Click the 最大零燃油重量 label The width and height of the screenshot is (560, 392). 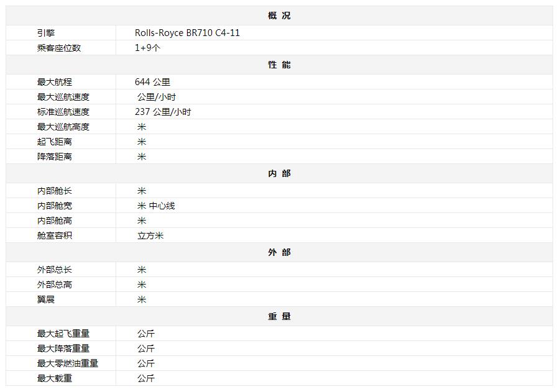[67, 363]
